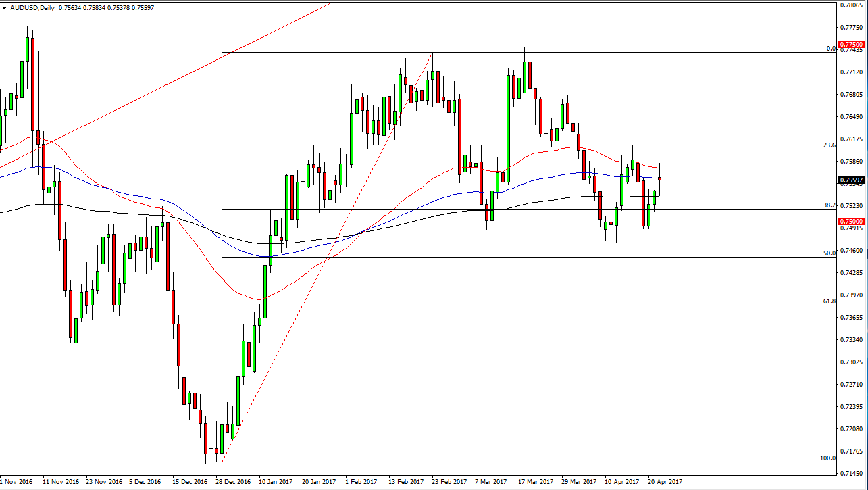Screen dimensions: 868x490
Task: Click the latest candlestick on the chart
Action: point(659,178)
